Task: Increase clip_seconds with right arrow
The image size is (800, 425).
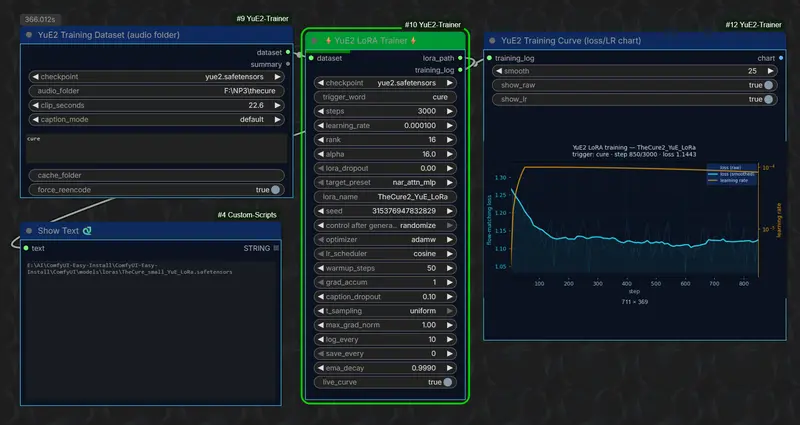Action: pyautogui.click(x=278, y=105)
